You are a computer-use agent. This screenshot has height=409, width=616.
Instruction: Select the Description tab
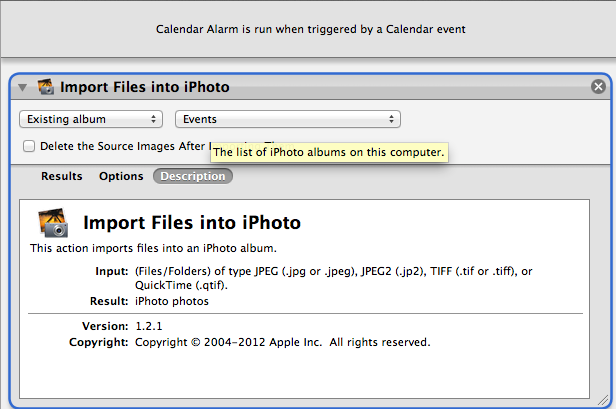coord(193,176)
